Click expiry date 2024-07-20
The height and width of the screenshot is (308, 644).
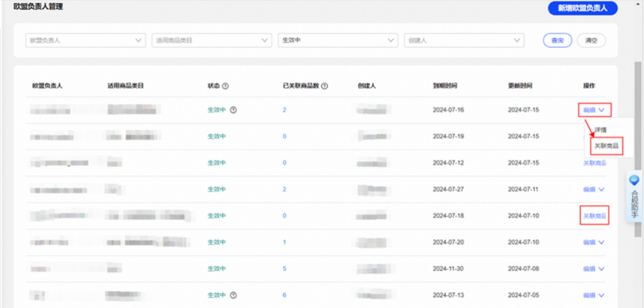(448, 242)
